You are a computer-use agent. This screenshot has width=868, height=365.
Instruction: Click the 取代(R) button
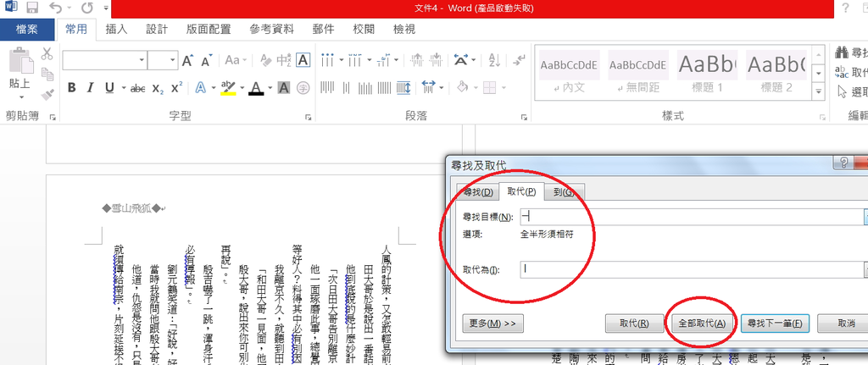[634, 323]
